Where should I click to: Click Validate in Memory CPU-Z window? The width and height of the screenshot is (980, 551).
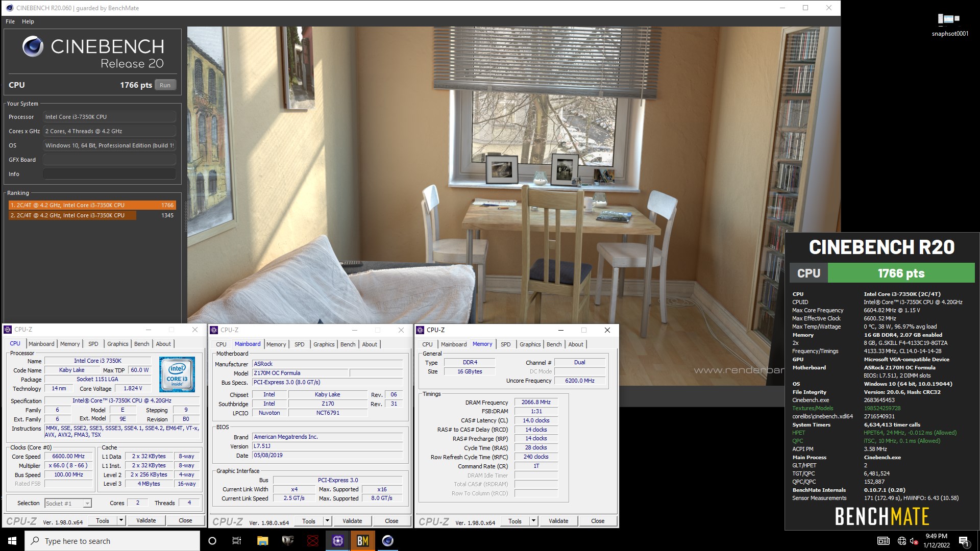558,521
